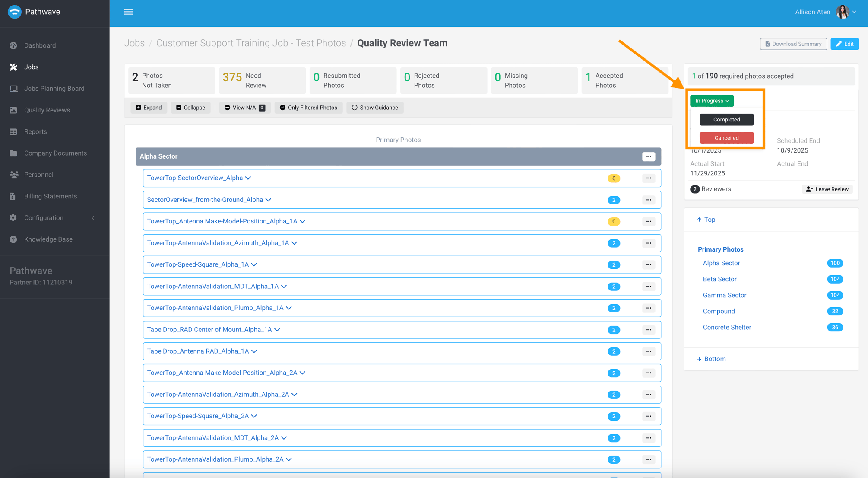Viewport: 868px width, 478px height.
Task: Jump to Concrete Shelter section
Action: tap(727, 327)
